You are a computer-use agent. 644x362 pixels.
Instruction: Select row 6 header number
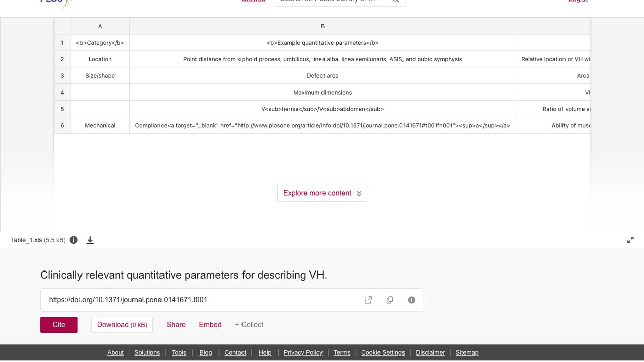pyautogui.click(x=62, y=126)
